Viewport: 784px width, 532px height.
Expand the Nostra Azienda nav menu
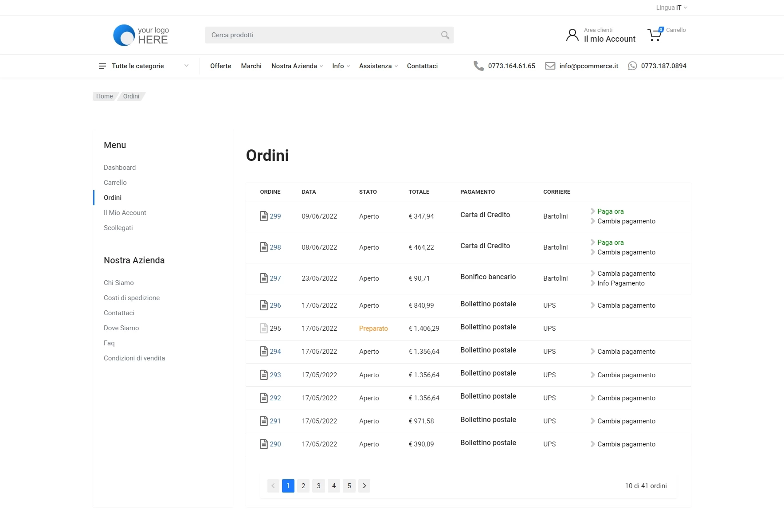[x=297, y=66]
